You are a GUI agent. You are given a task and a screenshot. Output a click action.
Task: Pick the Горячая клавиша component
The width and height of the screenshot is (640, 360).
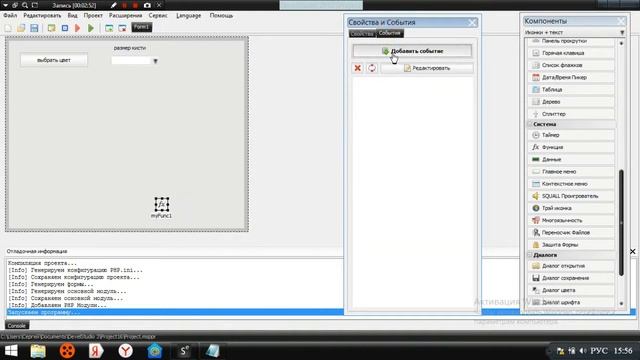[x=571, y=53]
